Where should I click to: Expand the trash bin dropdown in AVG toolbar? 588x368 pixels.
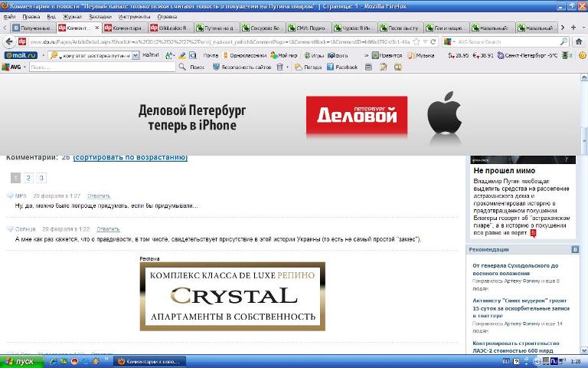pyautogui.click(x=287, y=67)
